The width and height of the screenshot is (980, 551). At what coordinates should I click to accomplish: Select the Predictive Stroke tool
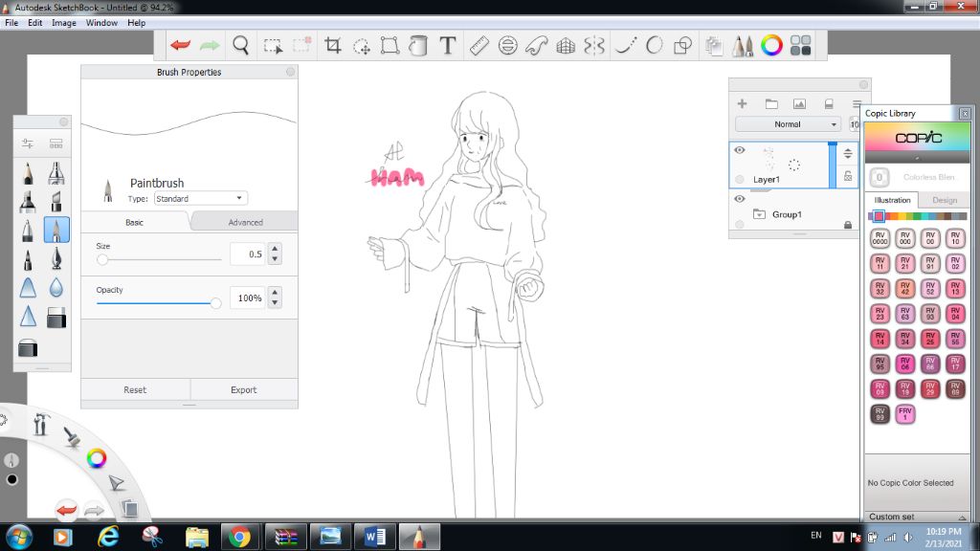[x=655, y=45]
